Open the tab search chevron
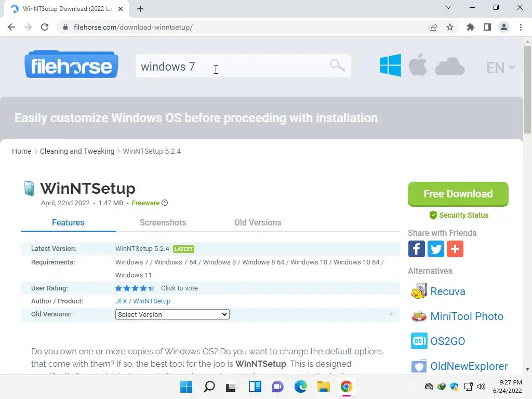The image size is (532, 399). (448, 7)
